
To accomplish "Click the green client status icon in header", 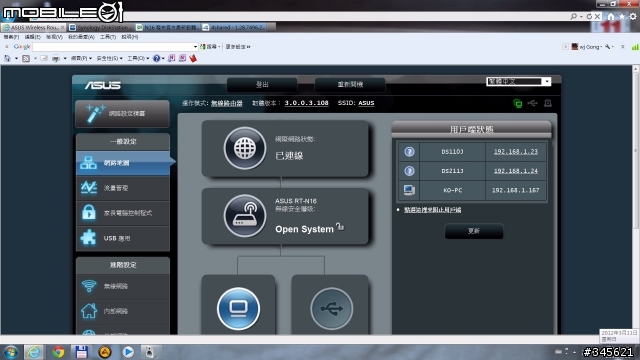I will 518,103.
